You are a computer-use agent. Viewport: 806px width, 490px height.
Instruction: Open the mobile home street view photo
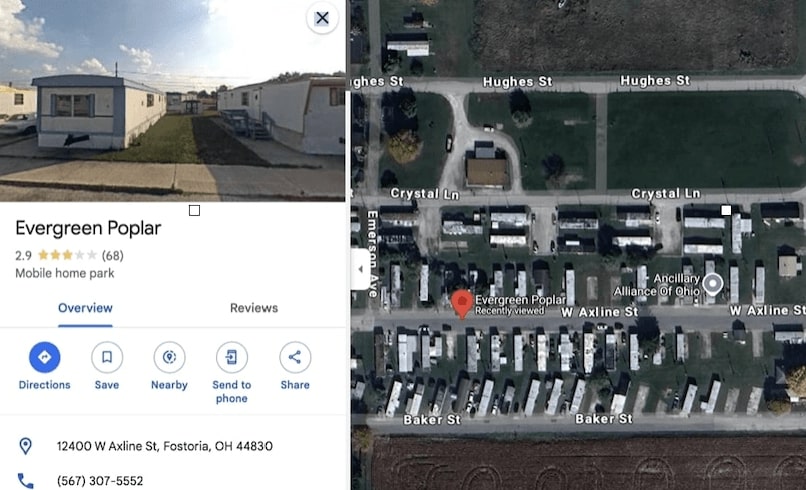click(173, 100)
